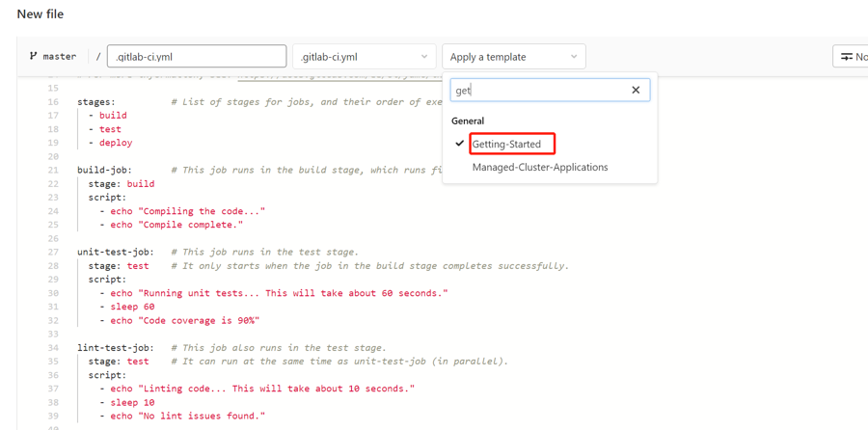The height and width of the screenshot is (430, 868).
Task: Choose Managed-Cluster-Applications template
Action: pyautogui.click(x=539, y=167)
